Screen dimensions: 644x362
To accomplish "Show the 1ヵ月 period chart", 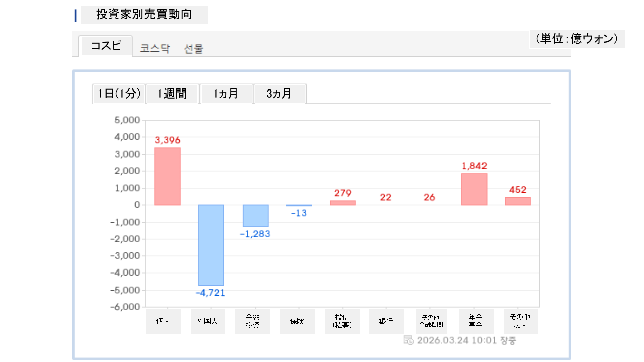I will [226, 94].
